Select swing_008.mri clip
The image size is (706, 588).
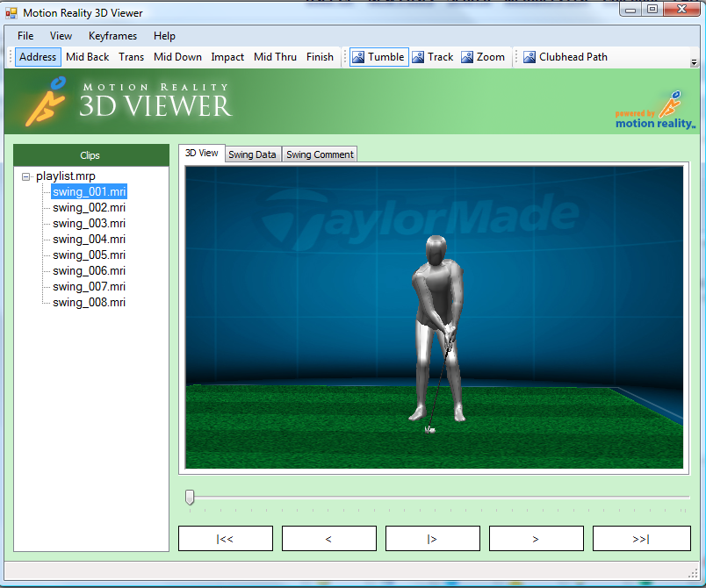coord(90,302)
